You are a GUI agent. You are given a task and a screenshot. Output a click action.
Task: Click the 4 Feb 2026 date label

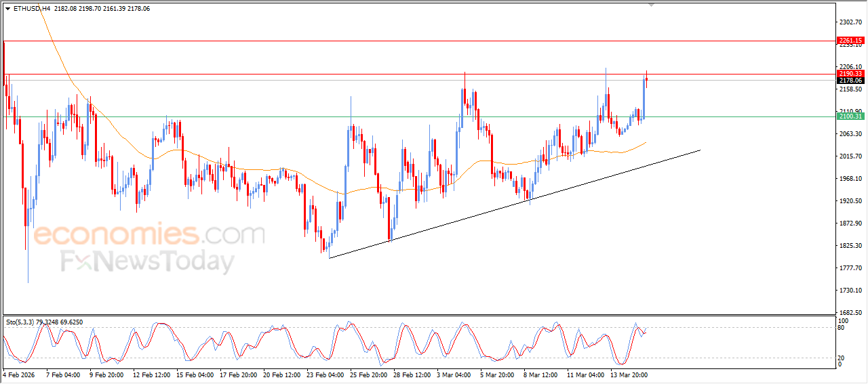[x=18, y=375]
